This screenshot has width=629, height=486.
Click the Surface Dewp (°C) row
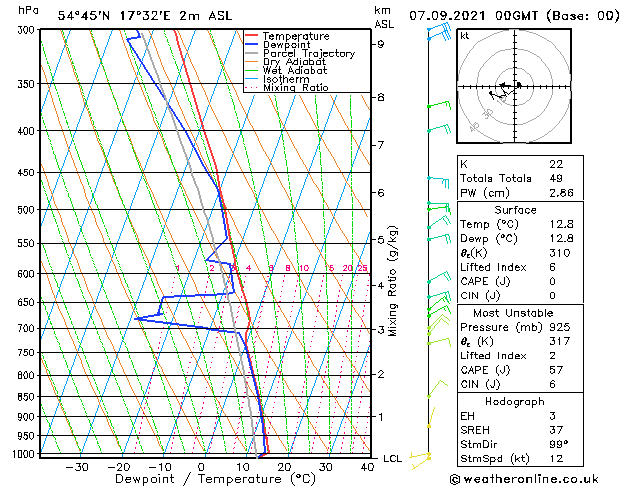point(520,239)
